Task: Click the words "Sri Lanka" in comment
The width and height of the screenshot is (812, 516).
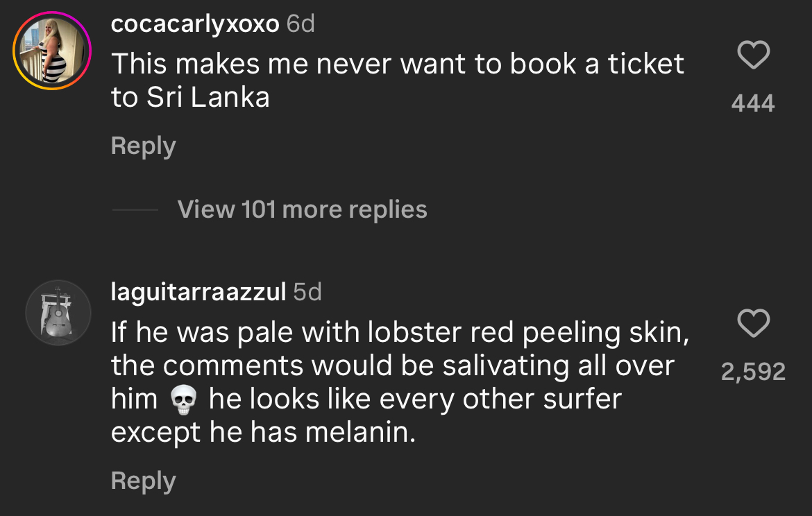Action: [x=208, y=98]
